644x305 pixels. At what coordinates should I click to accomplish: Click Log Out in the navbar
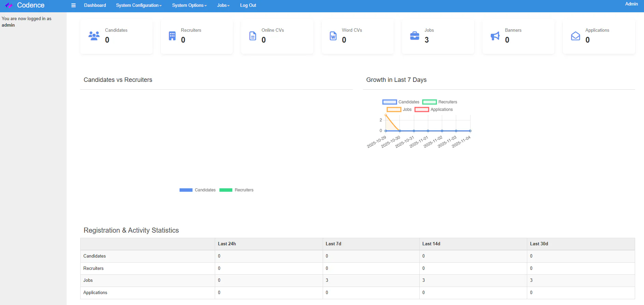pos(248,5)
